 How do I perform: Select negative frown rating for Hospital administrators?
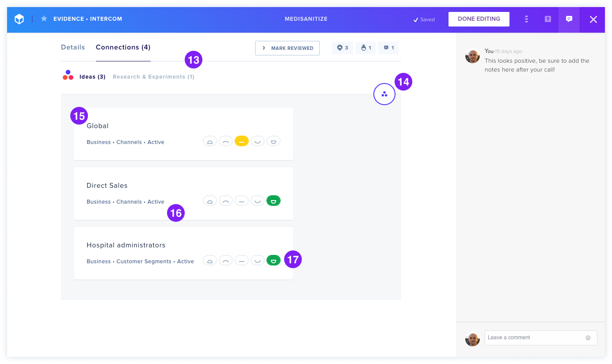pos(226,261)
